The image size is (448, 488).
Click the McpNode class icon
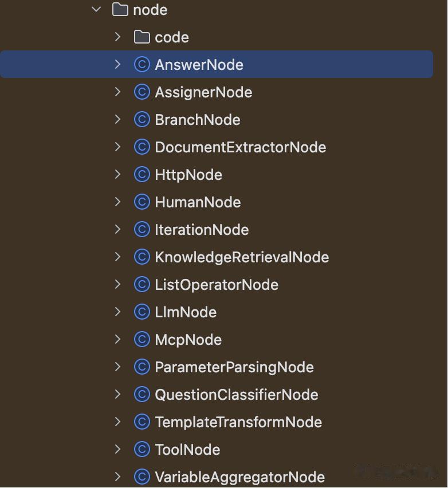[142, 339]
